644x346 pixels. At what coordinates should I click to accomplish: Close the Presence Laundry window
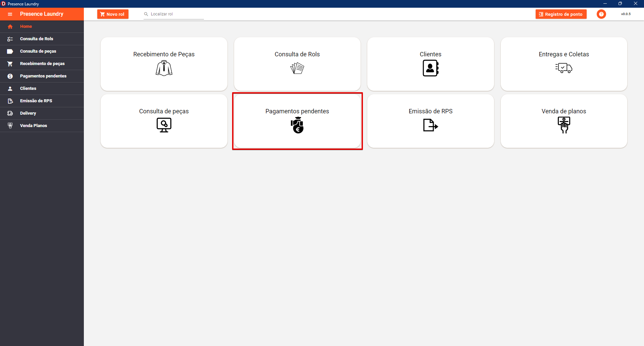(636, 4)
